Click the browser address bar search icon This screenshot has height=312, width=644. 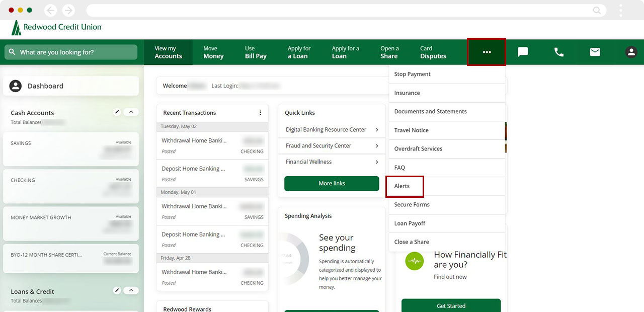coord(597,10)
